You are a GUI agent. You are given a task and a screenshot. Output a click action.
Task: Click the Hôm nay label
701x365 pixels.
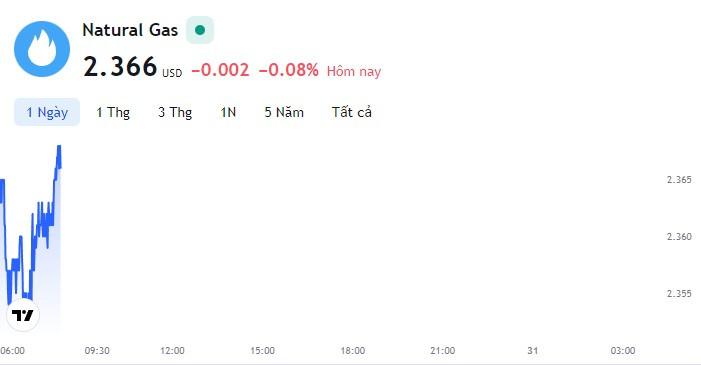(x=354, y=72)
